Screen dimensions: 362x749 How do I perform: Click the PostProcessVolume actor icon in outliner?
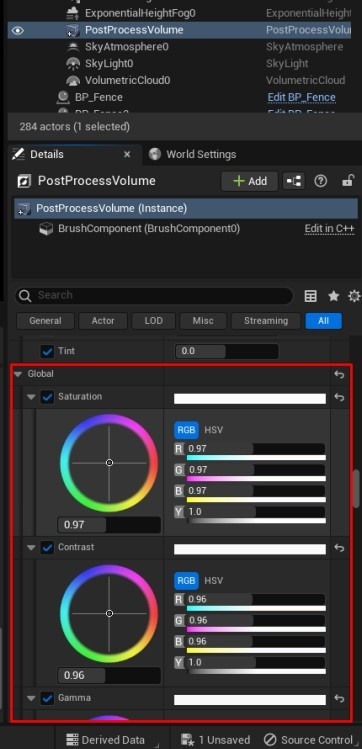coord(73,31)
